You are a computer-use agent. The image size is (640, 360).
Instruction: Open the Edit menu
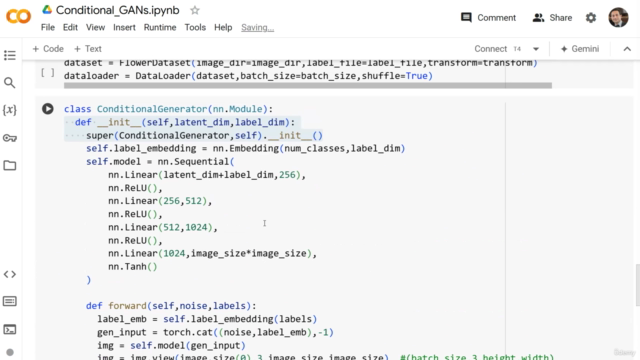tap(70, 27)
